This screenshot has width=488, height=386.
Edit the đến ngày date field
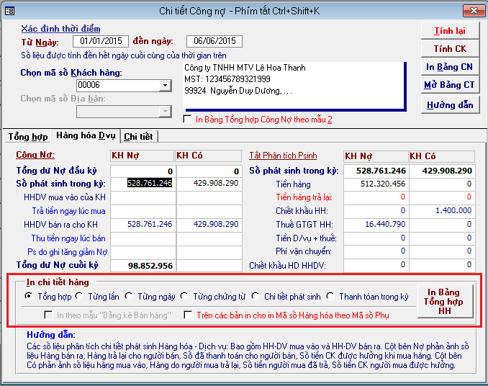pos(214,41)
